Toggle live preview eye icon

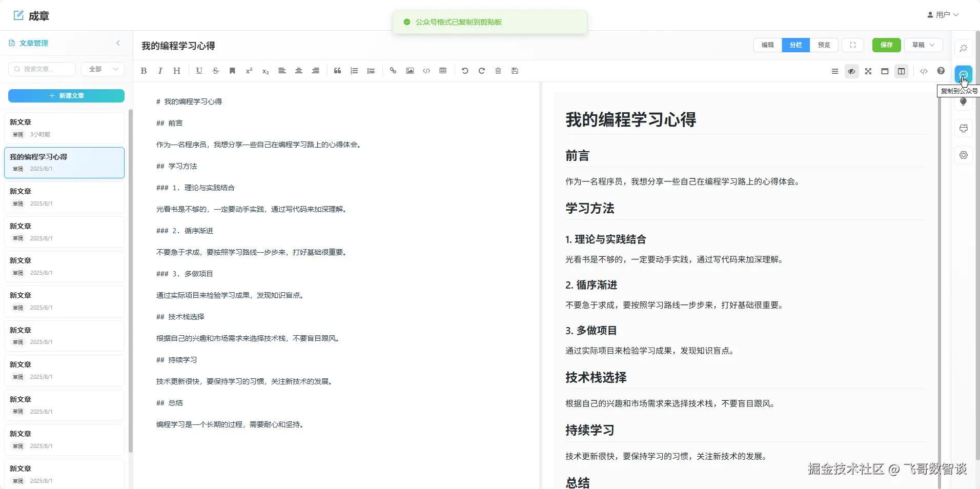[x=851, y=71]
